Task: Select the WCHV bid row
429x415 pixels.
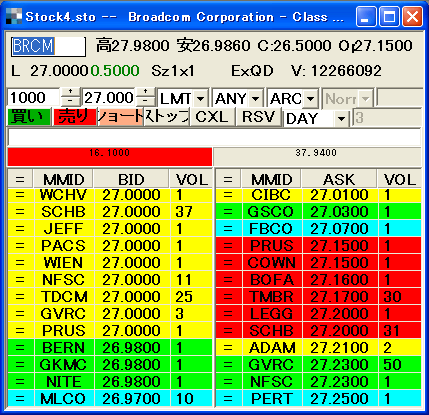Action: (x=110, y=195)
